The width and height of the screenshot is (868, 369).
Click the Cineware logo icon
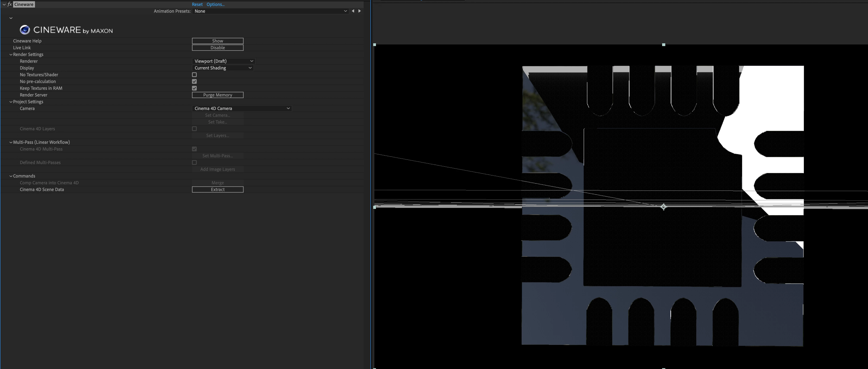[x=25, y=30]
